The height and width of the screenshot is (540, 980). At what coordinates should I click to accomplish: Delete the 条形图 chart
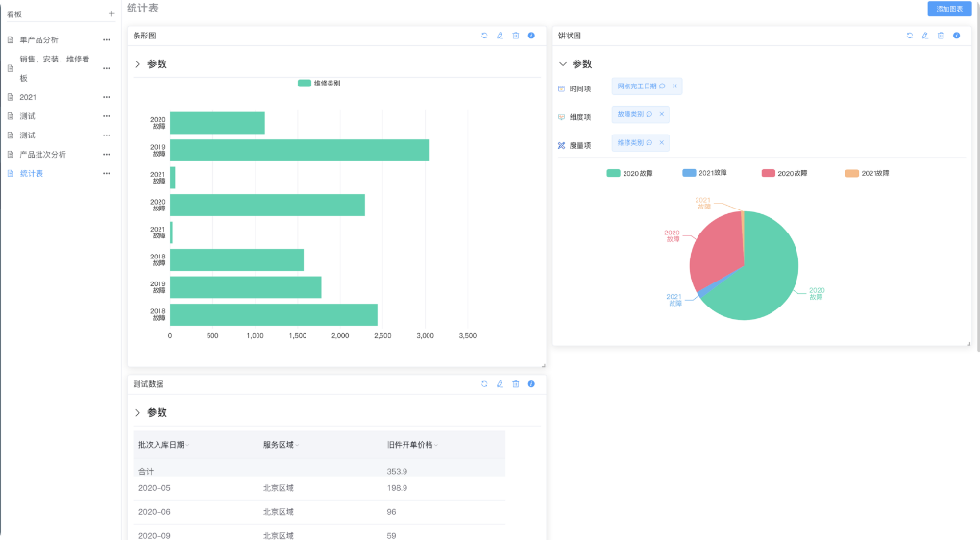pos(516,36)
